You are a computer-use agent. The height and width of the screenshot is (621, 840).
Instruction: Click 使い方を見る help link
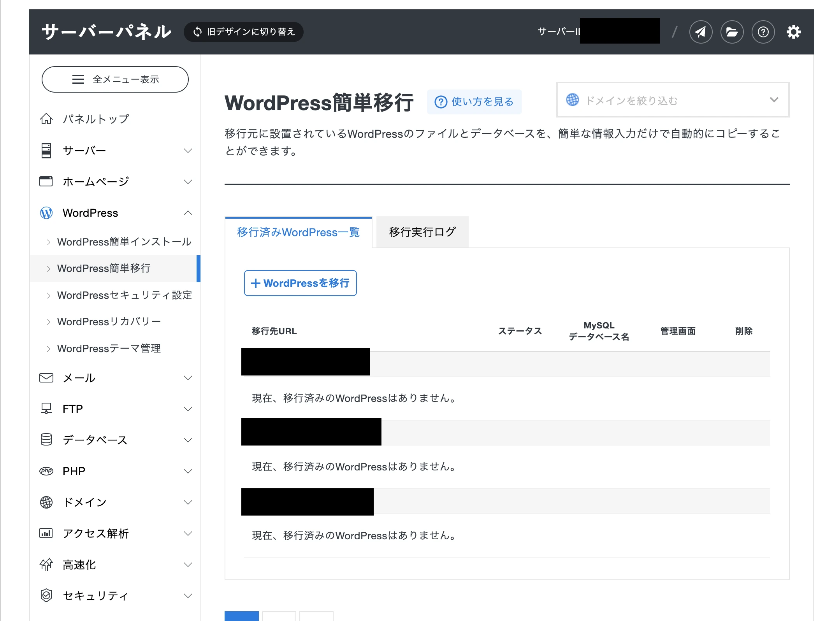[474, 102]
